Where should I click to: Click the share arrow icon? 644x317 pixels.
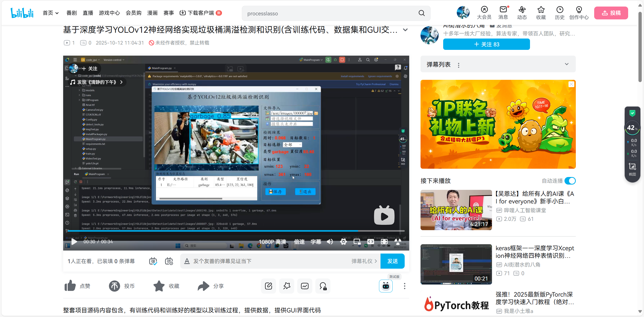click(x=203, y=286)
